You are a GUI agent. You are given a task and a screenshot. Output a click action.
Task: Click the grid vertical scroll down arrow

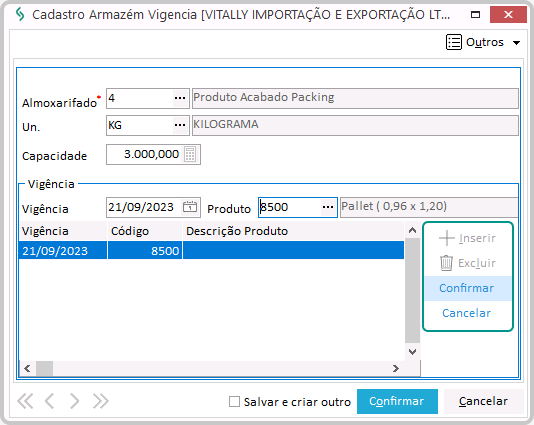[x=412, y=352]
